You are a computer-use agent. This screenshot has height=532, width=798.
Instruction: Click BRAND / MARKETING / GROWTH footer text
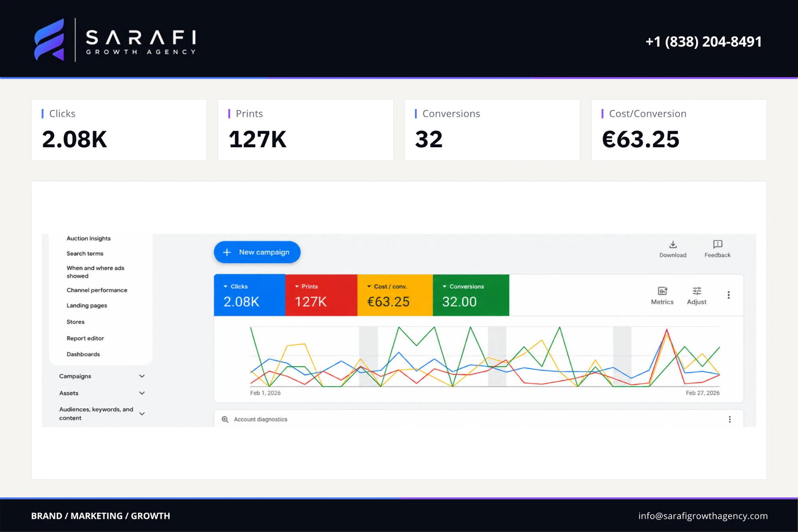pos(101,516)
